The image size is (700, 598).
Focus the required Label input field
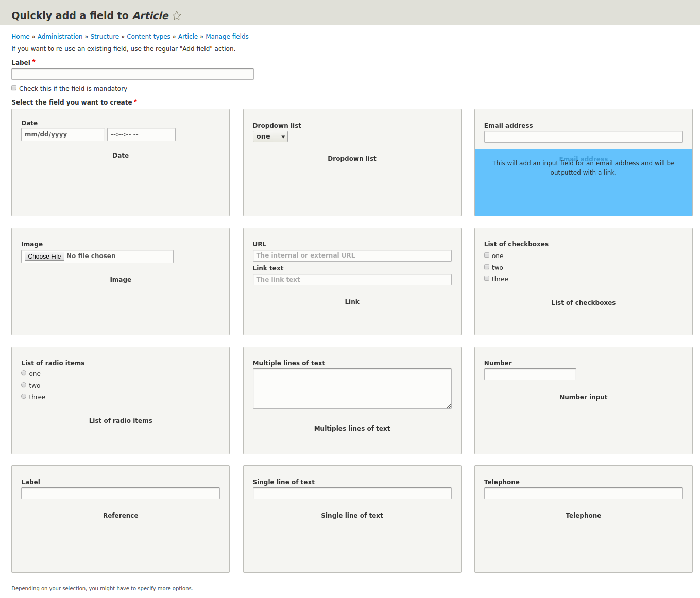click(x=132, y=74)
